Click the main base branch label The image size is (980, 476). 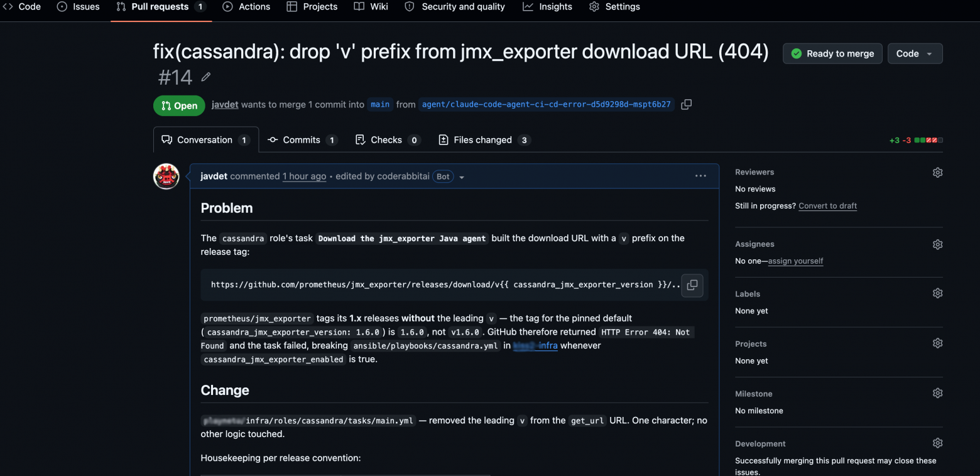[x=380, y=105]
